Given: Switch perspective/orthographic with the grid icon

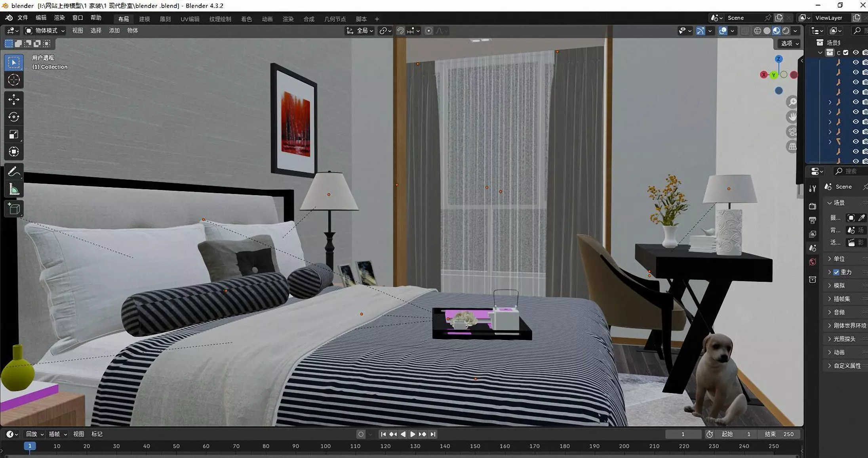Looking at the screenshot, I should [x=792, y=146].
